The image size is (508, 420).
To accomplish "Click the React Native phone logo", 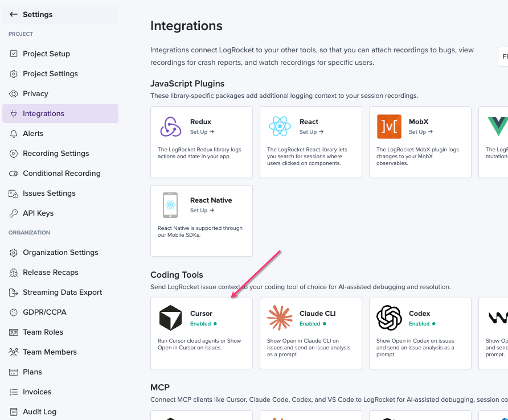I will point(170,205).
